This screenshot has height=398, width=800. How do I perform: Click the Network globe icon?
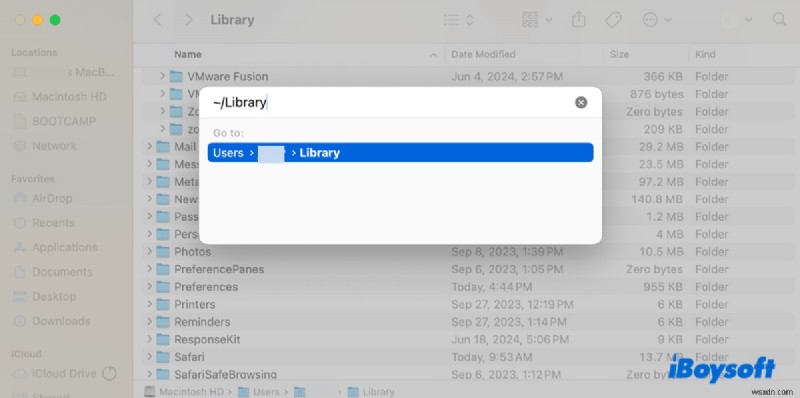tap(20, 146)
